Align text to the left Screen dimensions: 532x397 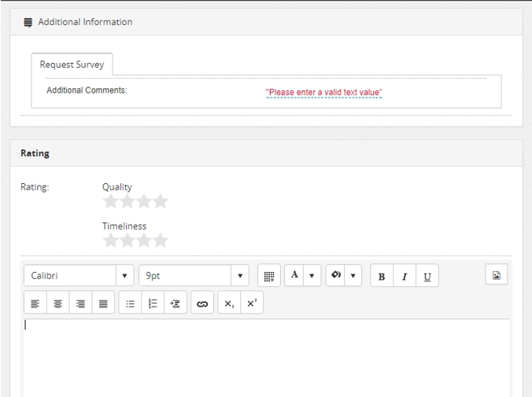[x=35, y=303]
